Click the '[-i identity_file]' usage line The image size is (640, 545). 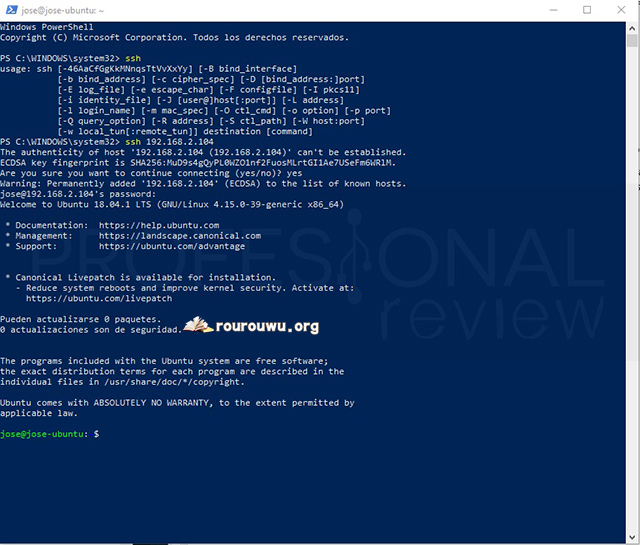click(200, 100)
